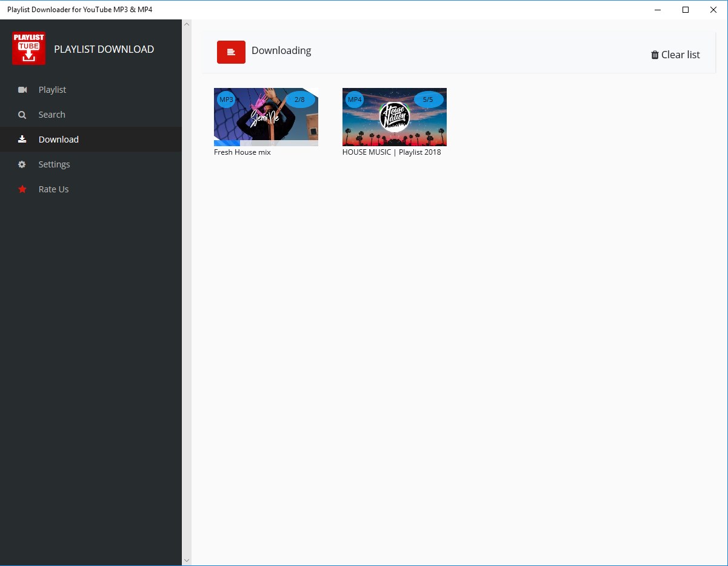
Task: Click the 'Downloading' heading text
Action: (x=281, y=51)
